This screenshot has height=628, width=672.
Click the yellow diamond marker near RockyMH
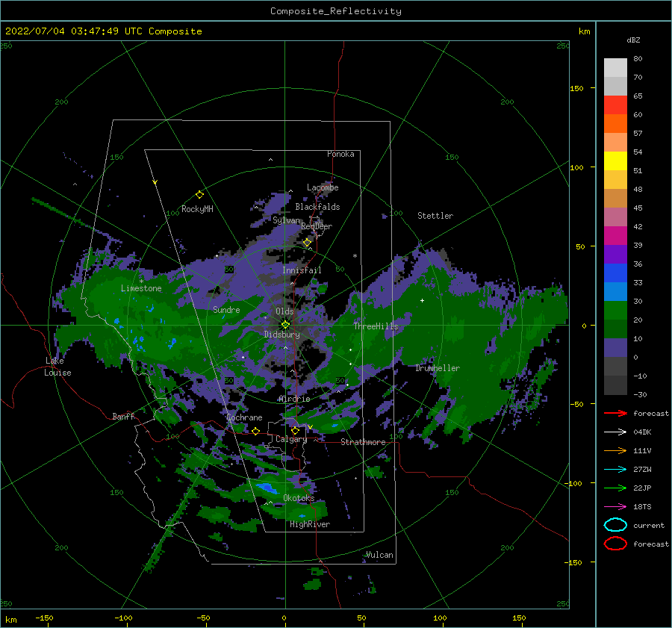(199, 195)
